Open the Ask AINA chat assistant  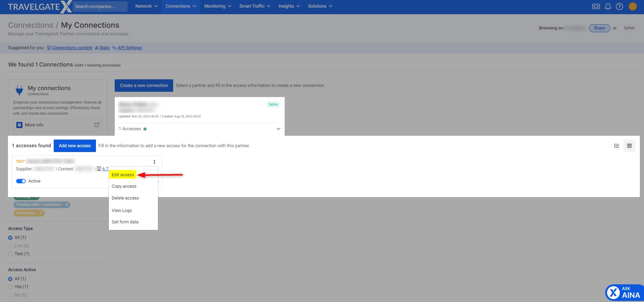[x=625, y=293]
